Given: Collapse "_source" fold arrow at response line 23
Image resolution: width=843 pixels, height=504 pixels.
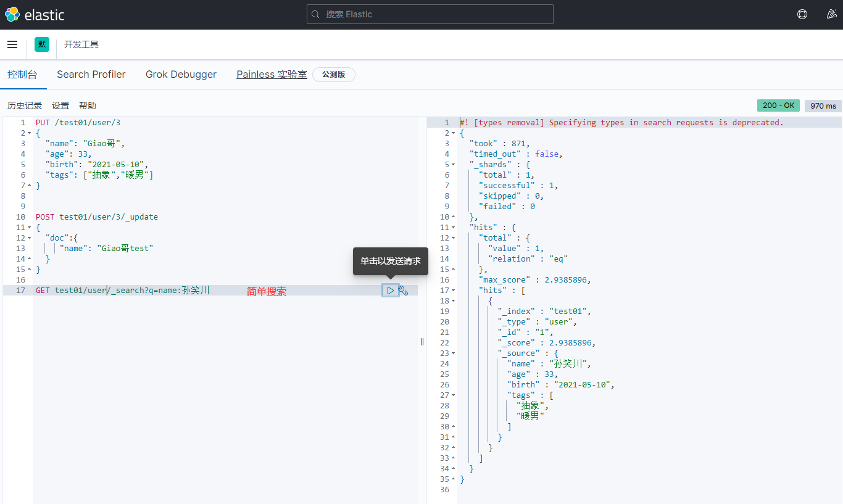Looking at the screenshot, I should point(453,353).
